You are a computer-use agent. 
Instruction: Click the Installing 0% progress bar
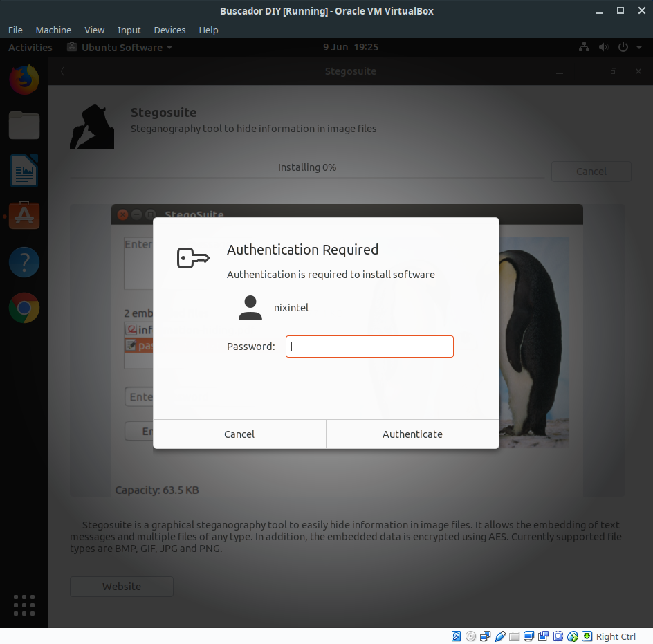[307, 178]
